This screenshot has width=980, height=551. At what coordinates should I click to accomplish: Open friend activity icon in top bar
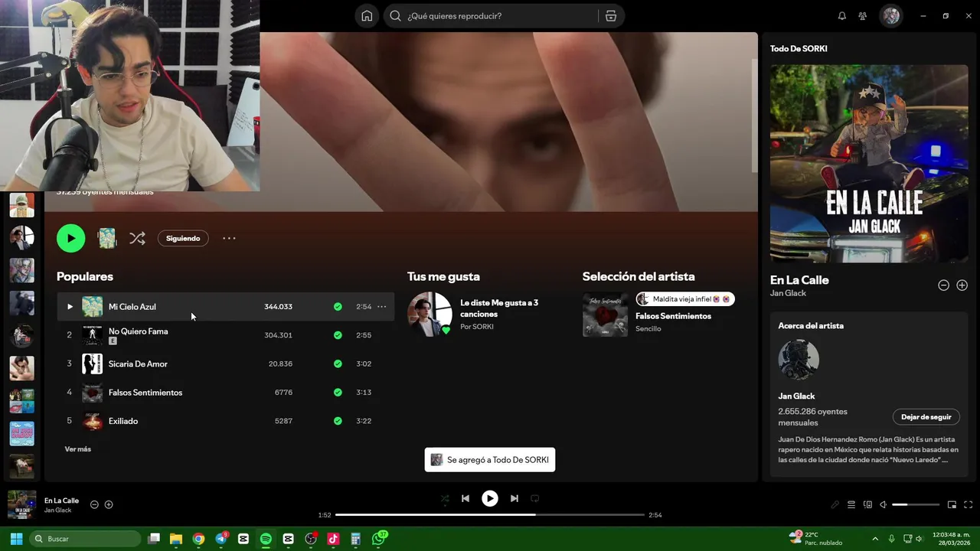click(x=863, y=16)
